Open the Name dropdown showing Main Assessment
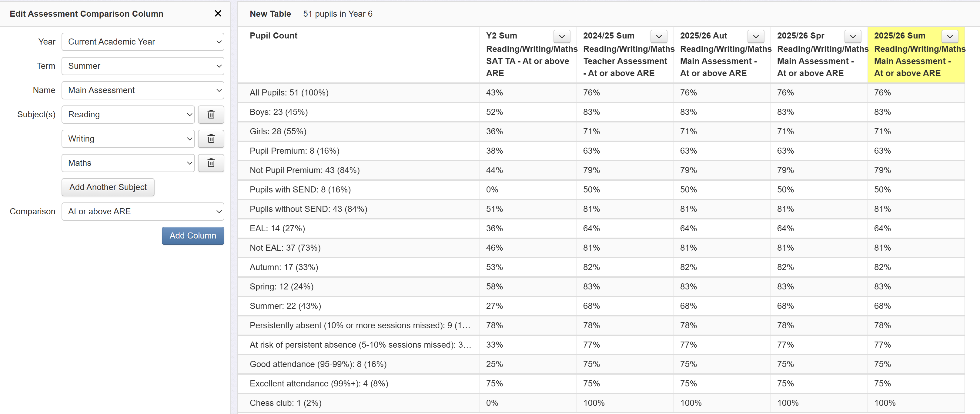This screenshot has height=414, width=980. [143, 91]
